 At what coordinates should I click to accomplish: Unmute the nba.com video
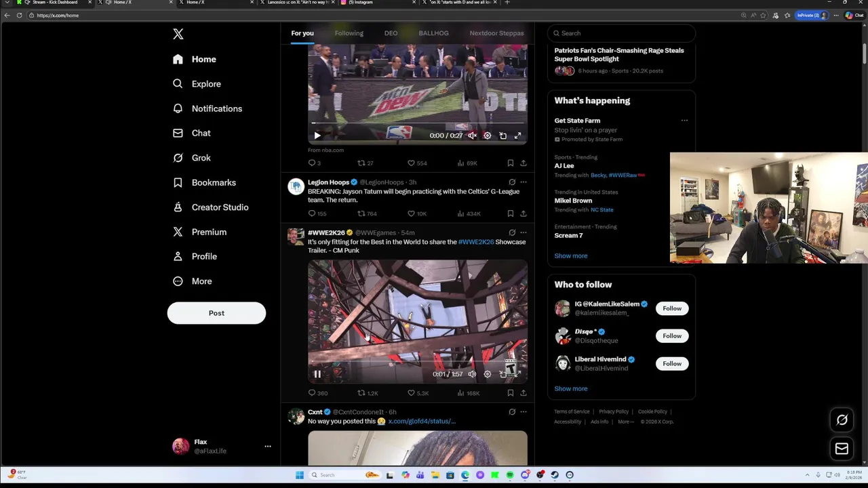472,136
